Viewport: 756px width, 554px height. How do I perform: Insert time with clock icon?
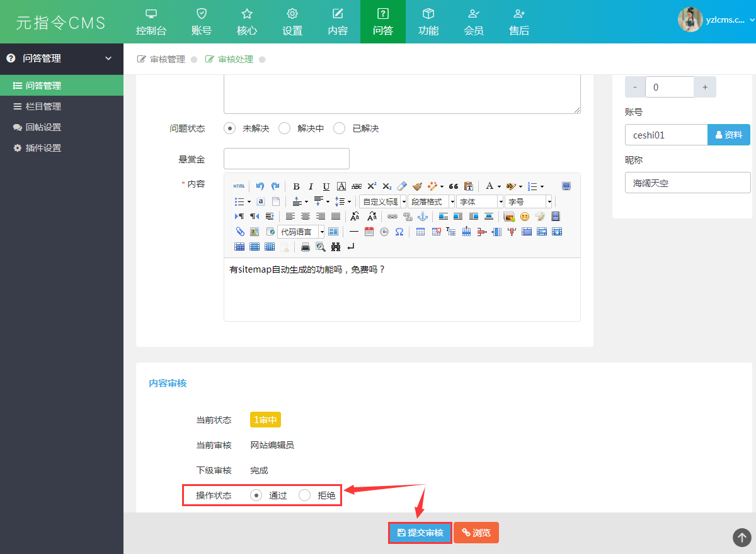click(x=384, y=231)
